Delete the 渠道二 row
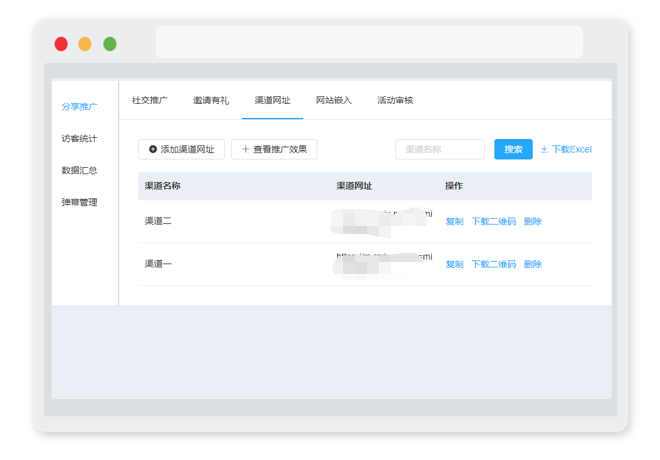Viewport: 660px width, 460px height. (532, 221)
